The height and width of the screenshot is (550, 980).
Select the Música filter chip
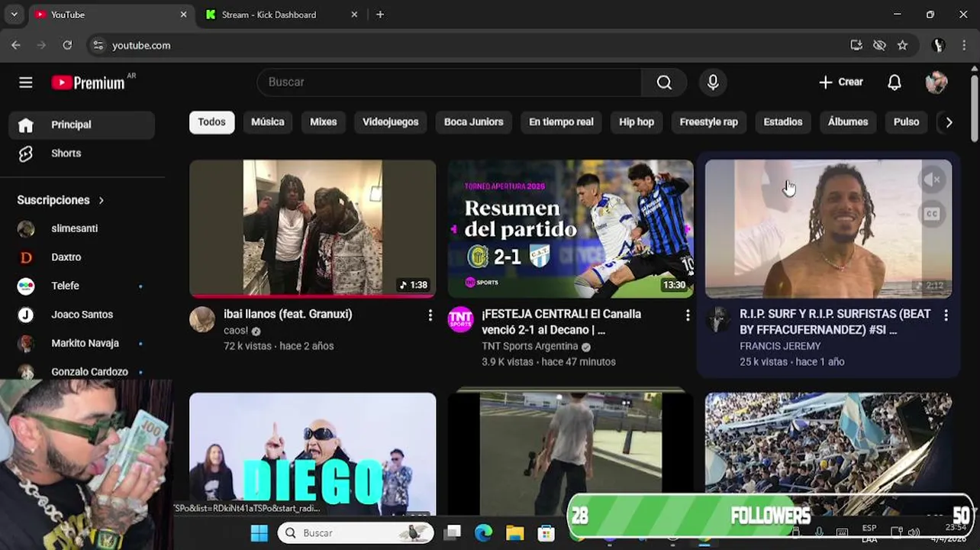(268, 122)
